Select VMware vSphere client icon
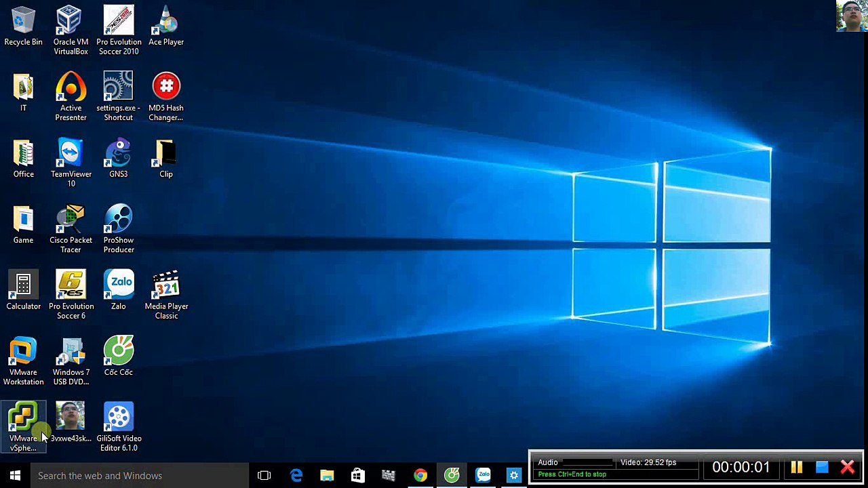Image resolution: width=868 pixels, height=488 pixels. (x=23, y=427)
